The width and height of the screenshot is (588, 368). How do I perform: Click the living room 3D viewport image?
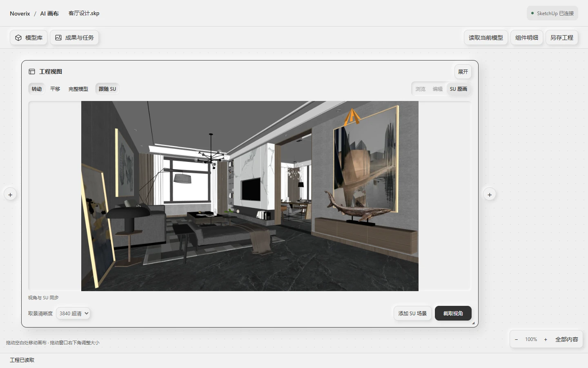point(250,196)
